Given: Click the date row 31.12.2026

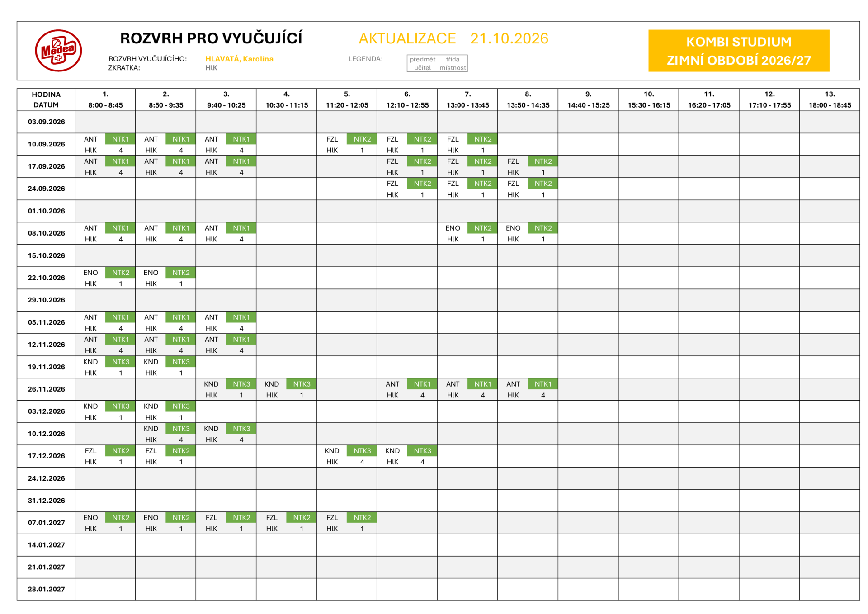Looking at the screenshot, I should [46, 501].
